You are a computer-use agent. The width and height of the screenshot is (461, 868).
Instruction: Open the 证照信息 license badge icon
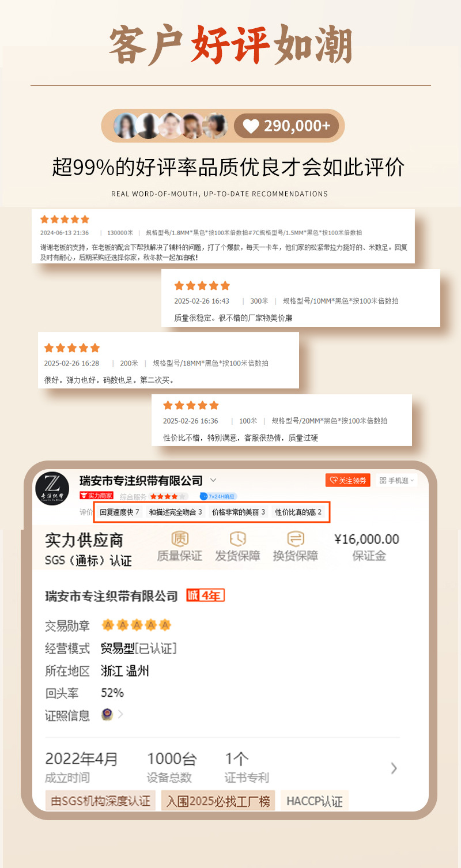click(x=107, y=715)
